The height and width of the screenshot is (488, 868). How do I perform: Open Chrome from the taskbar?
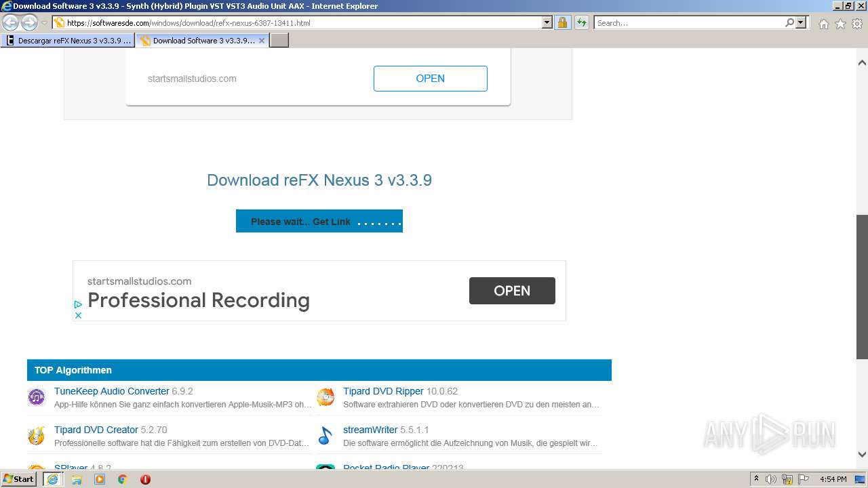123,479
